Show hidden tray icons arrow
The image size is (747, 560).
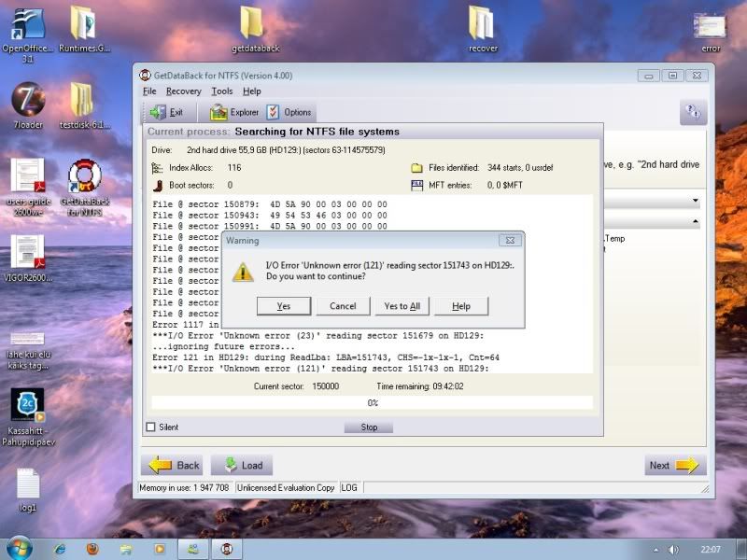tap(656, 550)
